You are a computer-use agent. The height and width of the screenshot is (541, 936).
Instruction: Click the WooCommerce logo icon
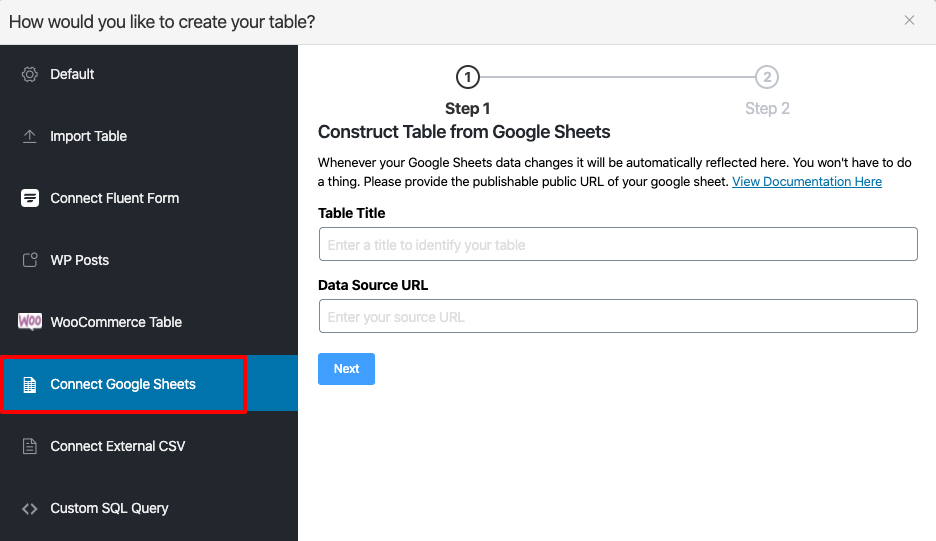30,322
